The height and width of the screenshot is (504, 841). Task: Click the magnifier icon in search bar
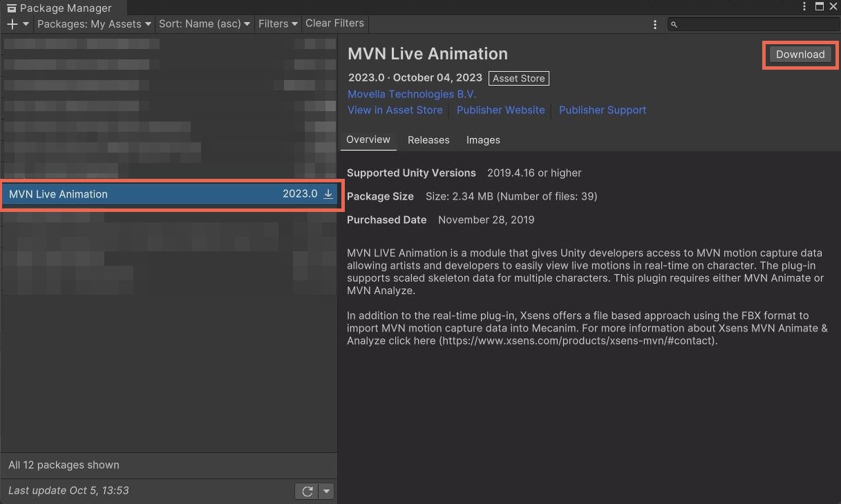(674, 24)
